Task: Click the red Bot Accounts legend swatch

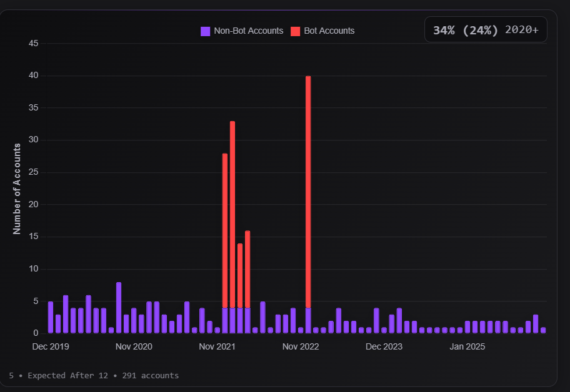Action: [x=295, y=31]
